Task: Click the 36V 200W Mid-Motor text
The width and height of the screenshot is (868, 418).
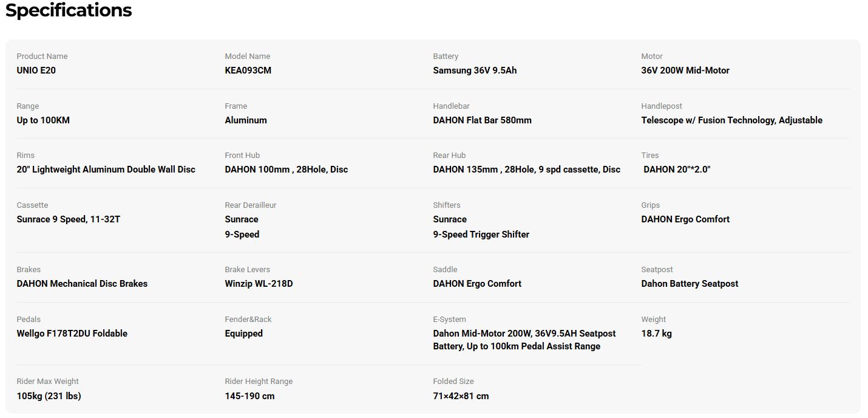Action: (685, 70)
